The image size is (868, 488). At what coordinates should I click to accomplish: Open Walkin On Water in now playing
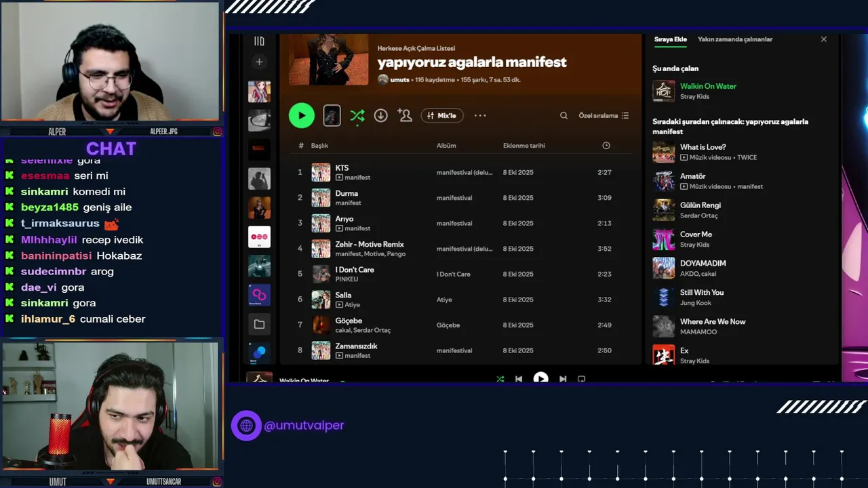coord(708,86)
